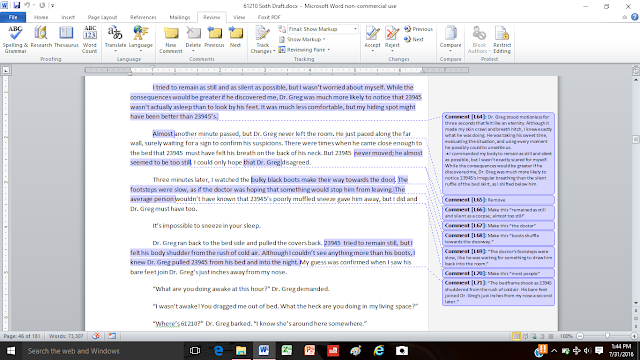This screenshot has height=360, width=640.
Task: Click the Search the web and Windows box
Action: 102,351
